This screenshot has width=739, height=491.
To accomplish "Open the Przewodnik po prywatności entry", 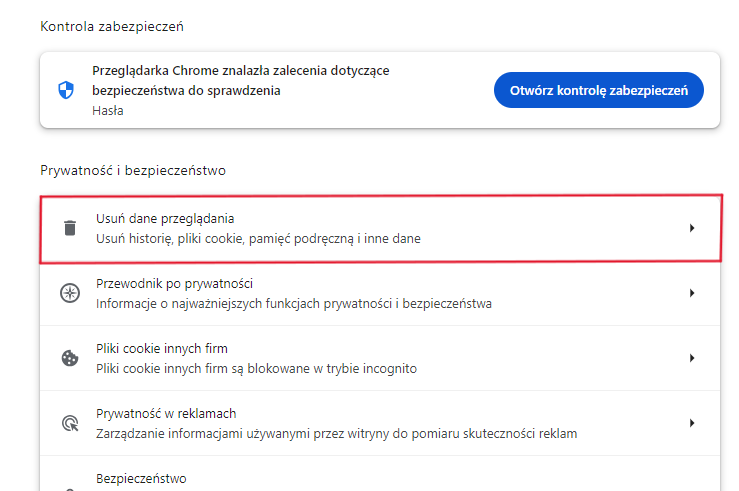I will tap(173, 283).
